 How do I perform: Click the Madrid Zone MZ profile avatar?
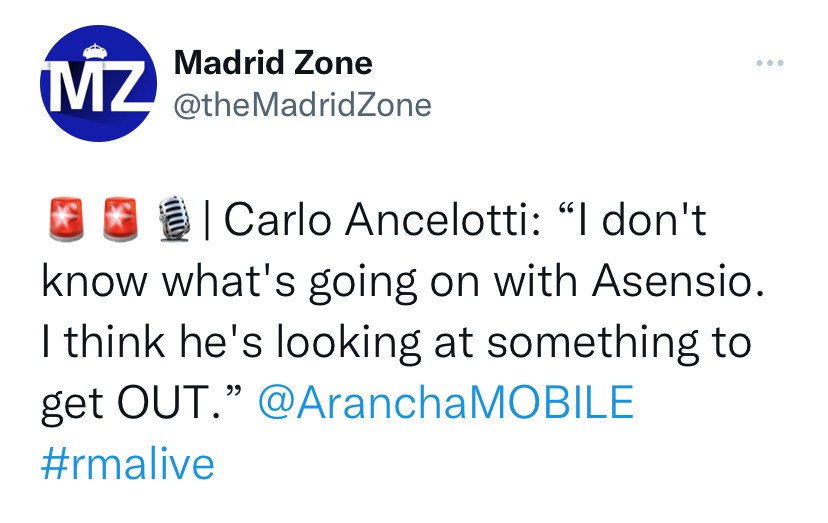coord(99,83)
